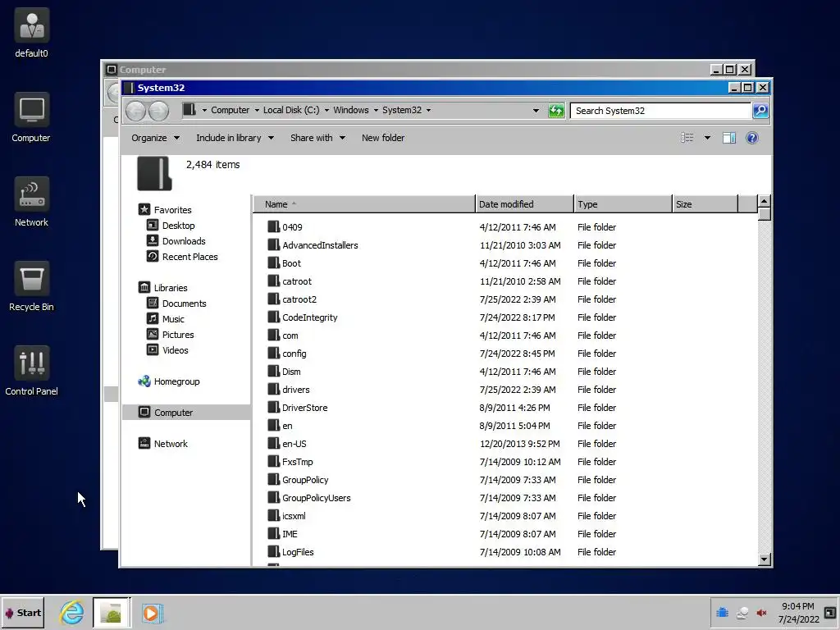This screenshot has width=840, height=630.
Task: Change view using the view icon
Action: point(687,138)
